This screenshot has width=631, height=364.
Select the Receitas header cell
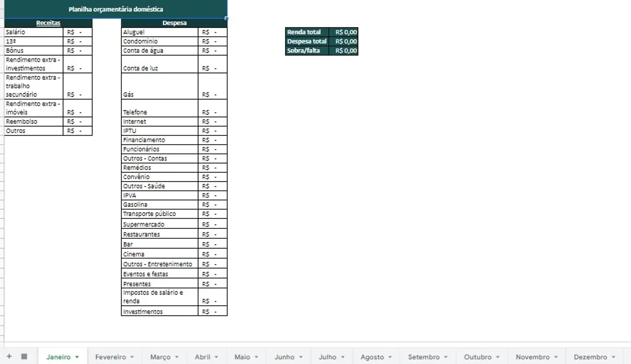pos(48,23)
